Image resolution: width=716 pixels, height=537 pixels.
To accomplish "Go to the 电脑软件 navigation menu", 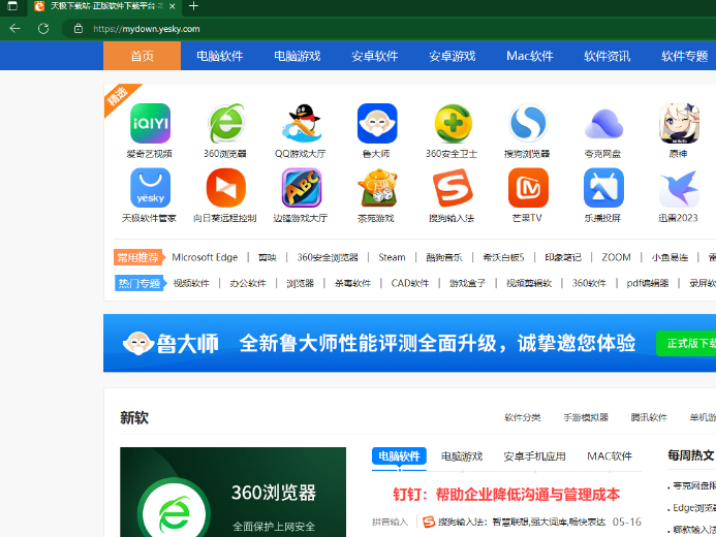I will 220,56.
